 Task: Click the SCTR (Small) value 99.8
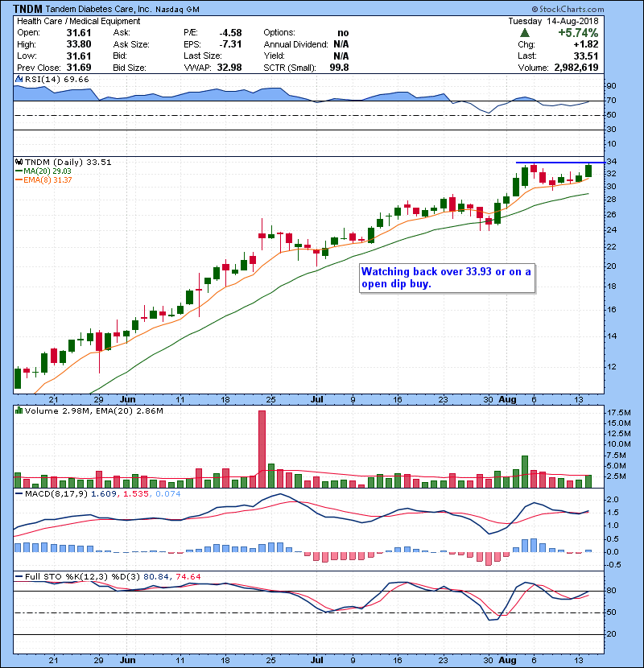point(339,68)
